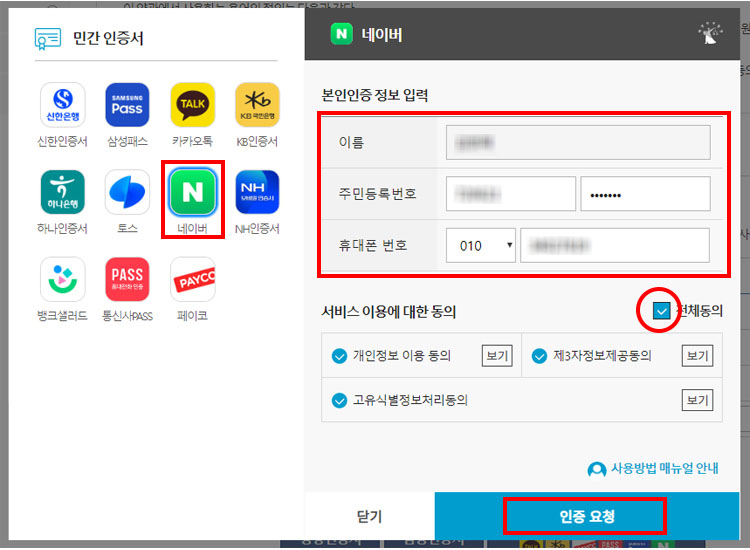Toggle 개인정보 이용 동의 check
The width and height of the screenshot is (750, 550).
pos(339,356)
